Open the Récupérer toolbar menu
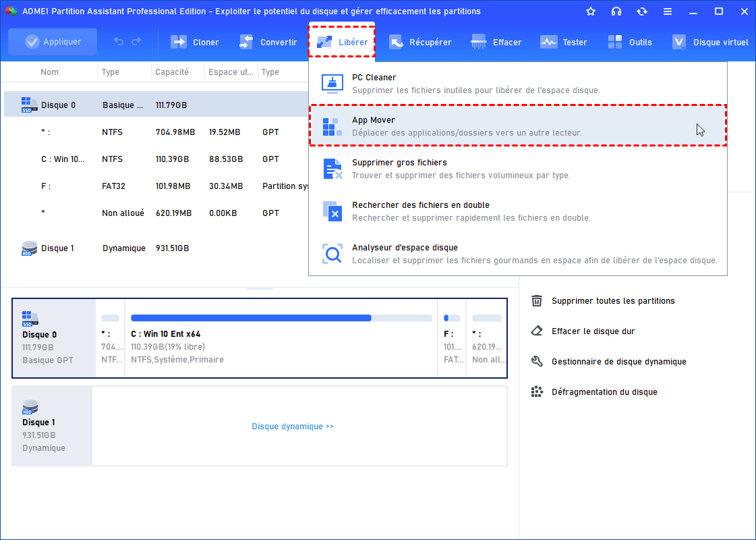The height and width of the screenshot is (540, 756). 420,42
